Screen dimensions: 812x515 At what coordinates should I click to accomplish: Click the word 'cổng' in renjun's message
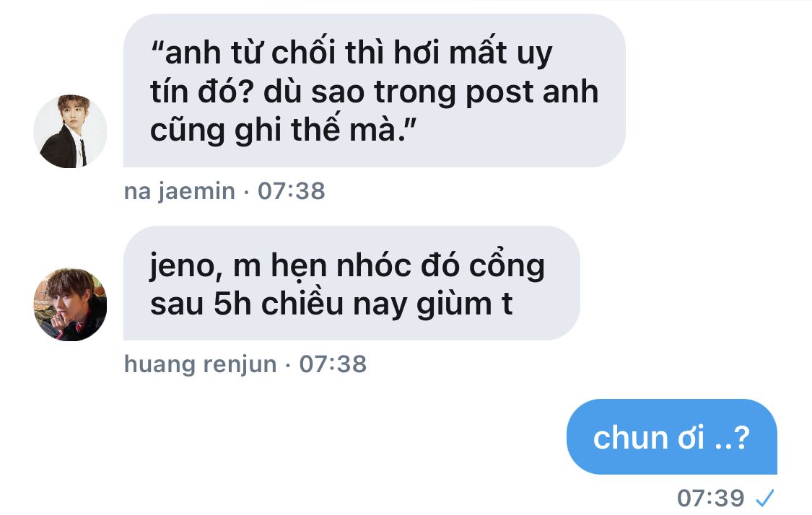(x=507, y=266)
